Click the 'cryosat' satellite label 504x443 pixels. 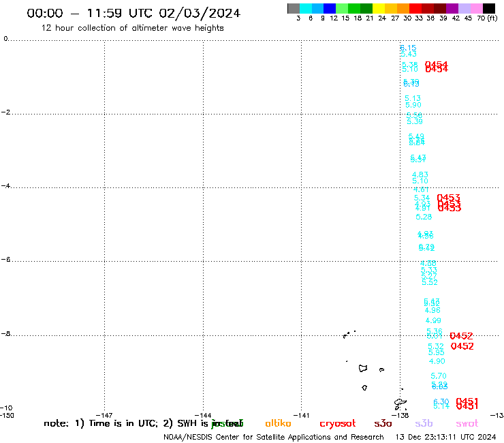pos(338,424)
